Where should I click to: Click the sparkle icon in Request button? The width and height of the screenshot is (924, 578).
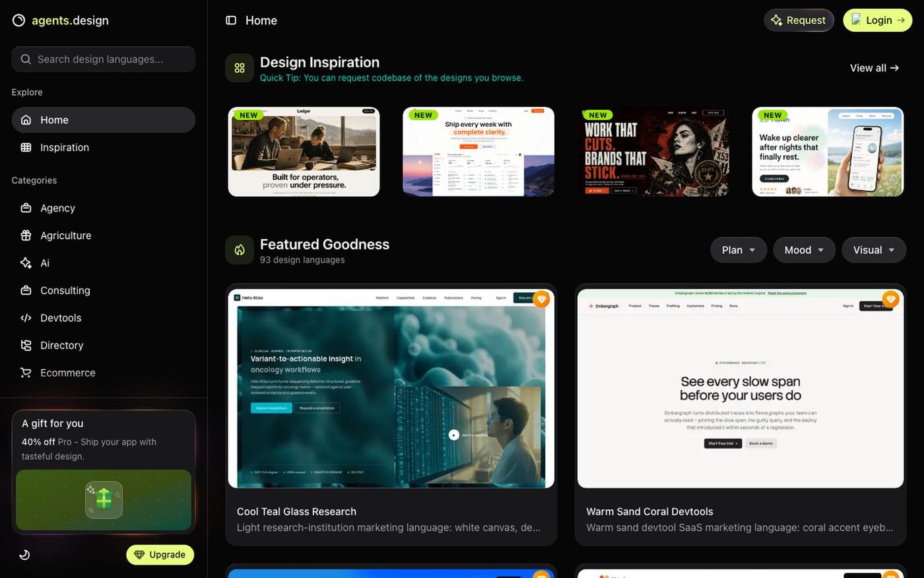[x=777, y=20]
